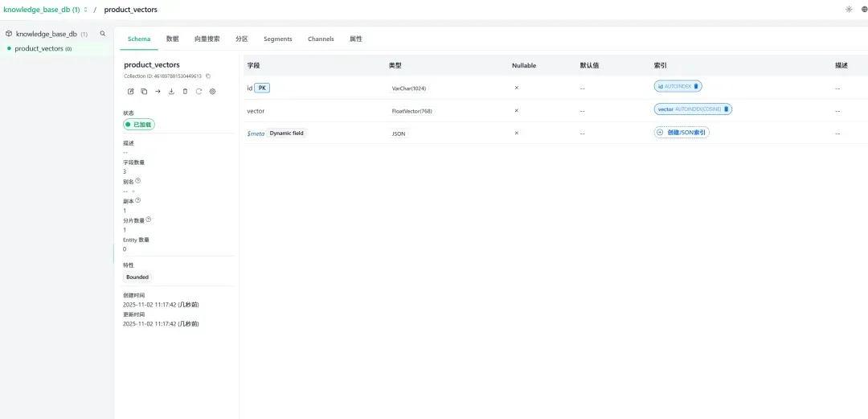868x419 pixels.
Task: Click the help icon next to 别名
Action: tap(138, 181)
